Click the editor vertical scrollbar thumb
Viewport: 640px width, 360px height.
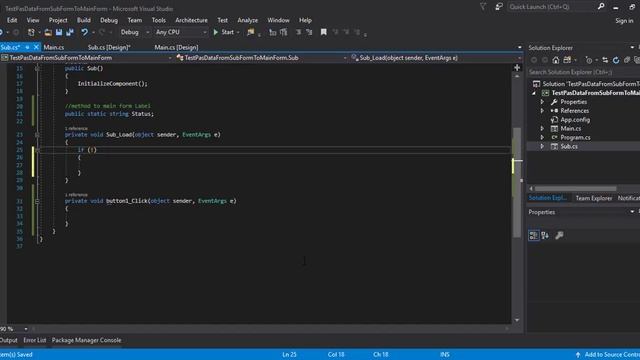[517, 182]
